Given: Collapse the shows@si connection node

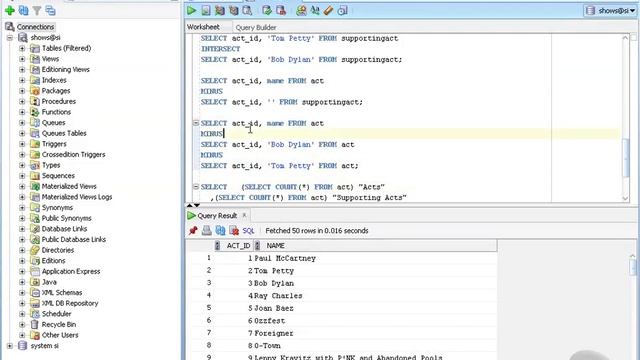Looking at the screenshot, I should [10, 38].
